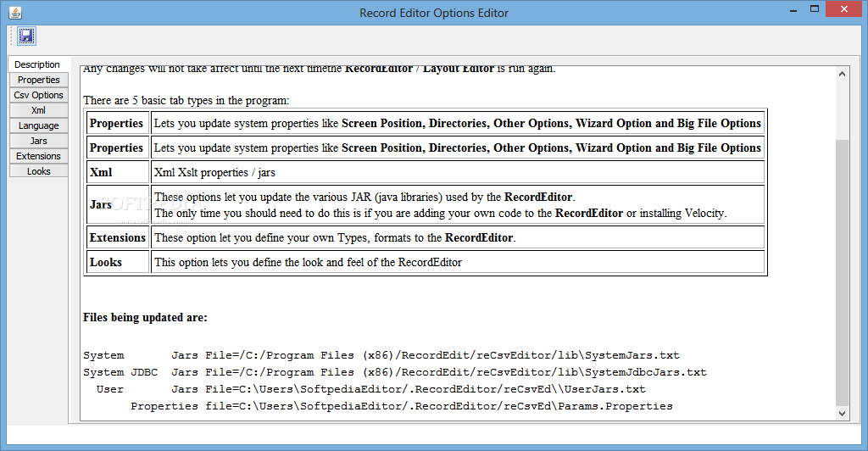Click 'This option lets you define the look' text
868x451 pixels.
[x=309, y=262]
